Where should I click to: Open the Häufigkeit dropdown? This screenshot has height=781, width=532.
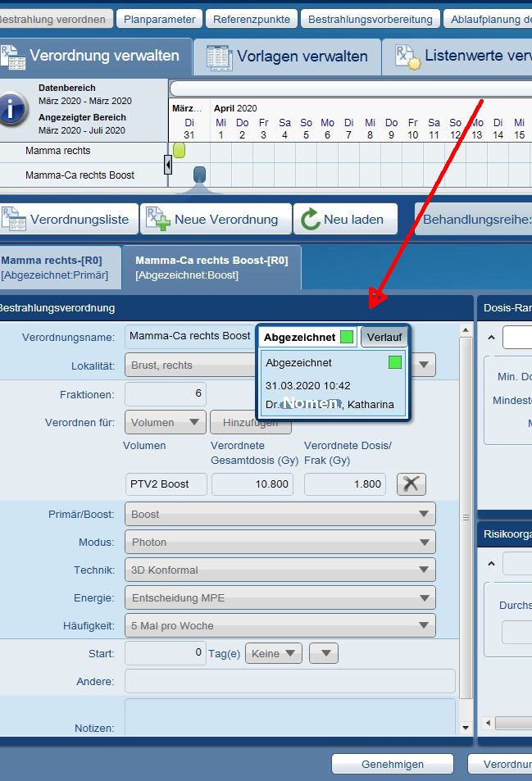click(280, 626)
